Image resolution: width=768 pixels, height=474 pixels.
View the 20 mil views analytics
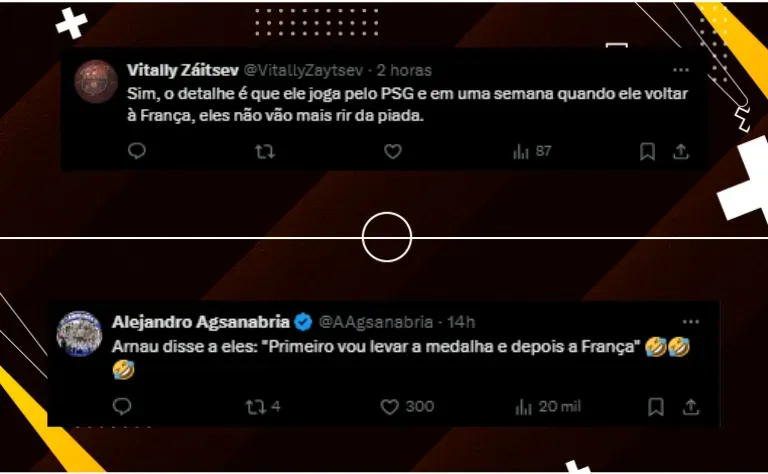point(548,406)
